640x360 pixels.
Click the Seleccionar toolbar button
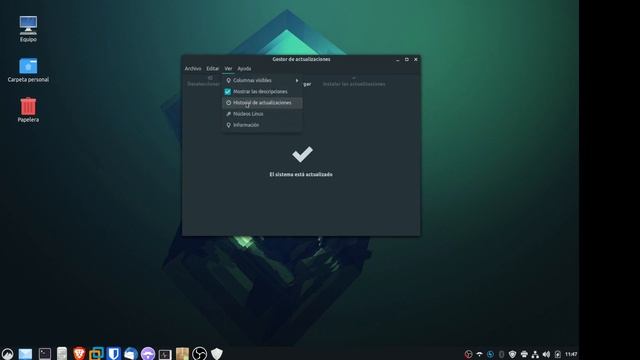tap(203, 82)
